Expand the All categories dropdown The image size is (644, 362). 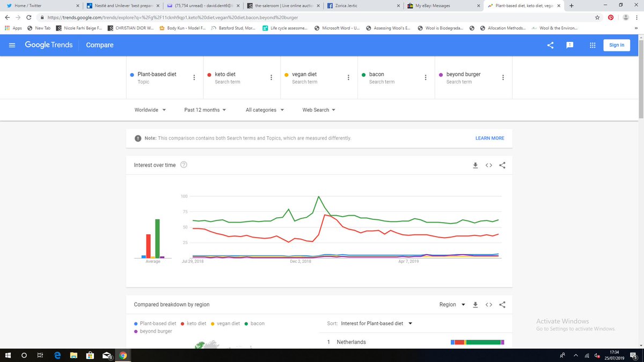coord(265,110)
